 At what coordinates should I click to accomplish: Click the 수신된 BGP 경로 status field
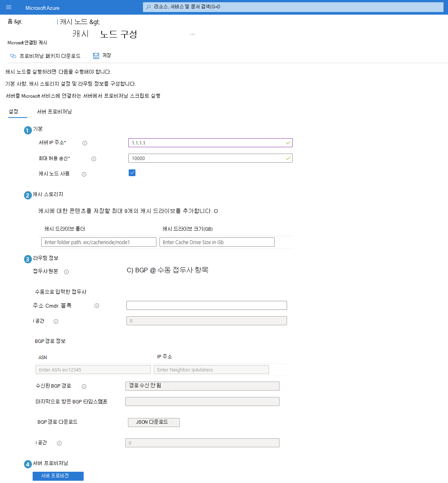(202, 386)
